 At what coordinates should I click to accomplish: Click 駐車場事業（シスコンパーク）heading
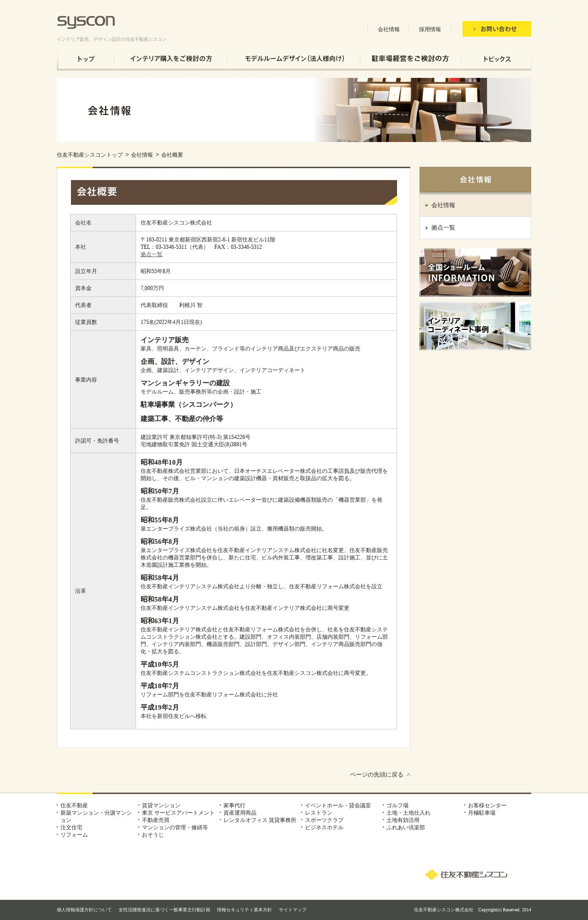[188, 405]
